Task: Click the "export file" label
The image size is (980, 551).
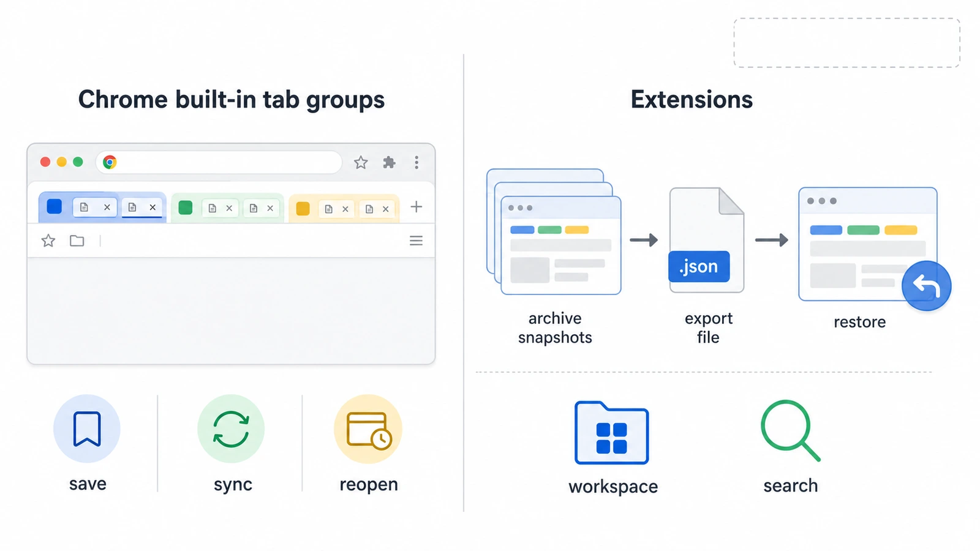Action: (709, 328)
